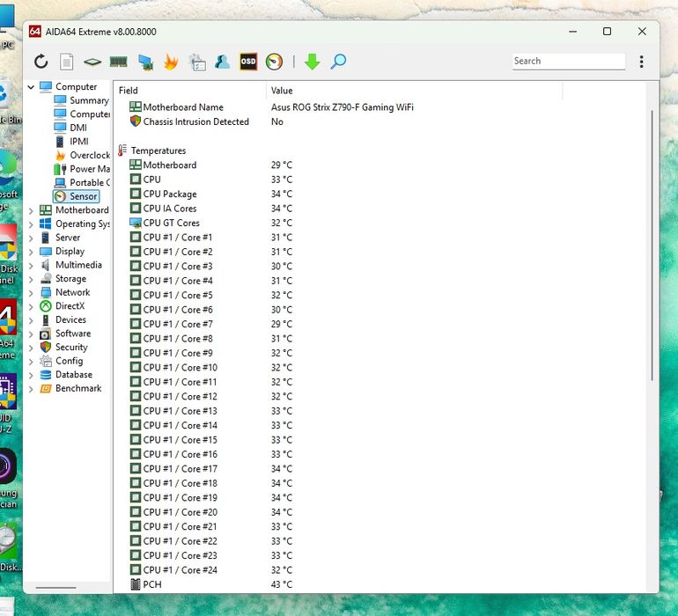Expand the Network tree node
This screenshot has width=678, height=616.
pyautogui.click(x=31, y=293)
